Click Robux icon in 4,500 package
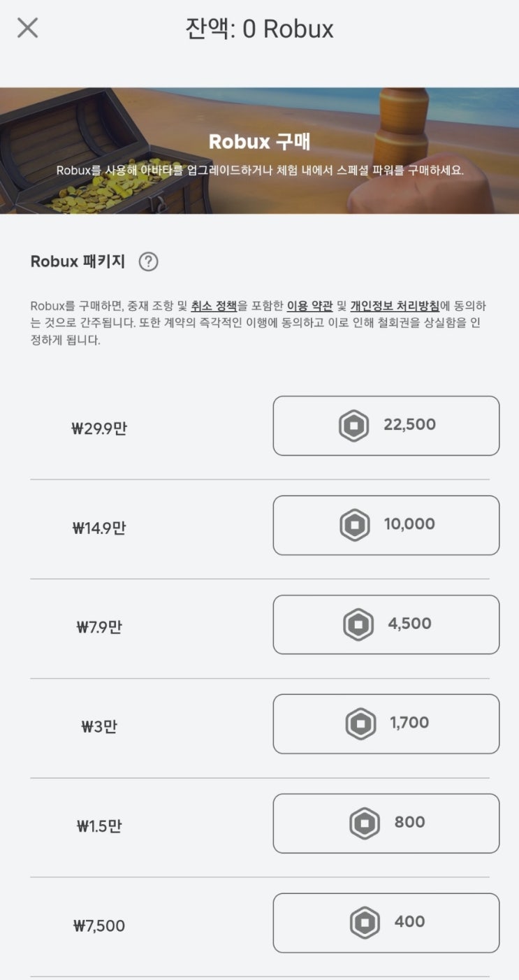This screenshot has width=519, height=980. click(358, 624)
